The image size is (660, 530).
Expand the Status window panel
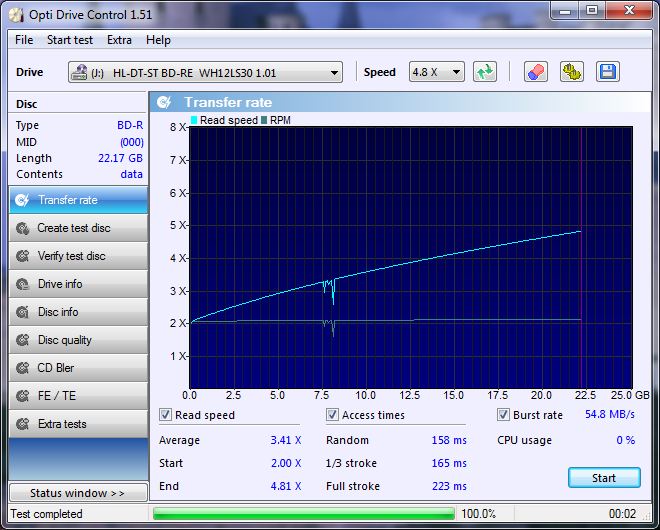77,493
